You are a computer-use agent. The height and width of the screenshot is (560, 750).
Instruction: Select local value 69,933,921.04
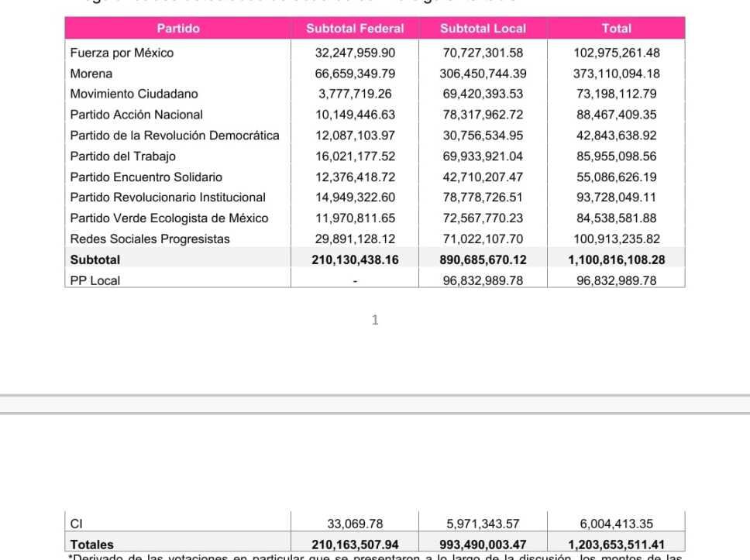coord(483,156)
